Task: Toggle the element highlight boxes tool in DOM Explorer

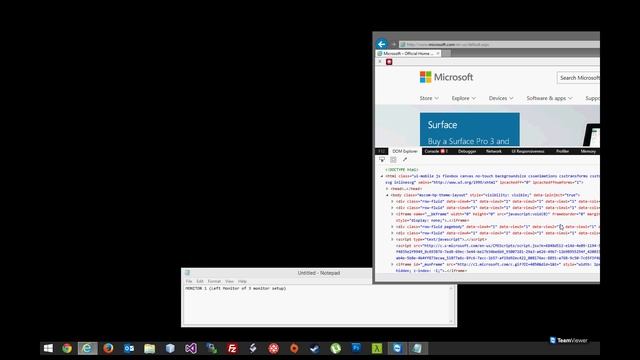Action: (x=393, y=160)
